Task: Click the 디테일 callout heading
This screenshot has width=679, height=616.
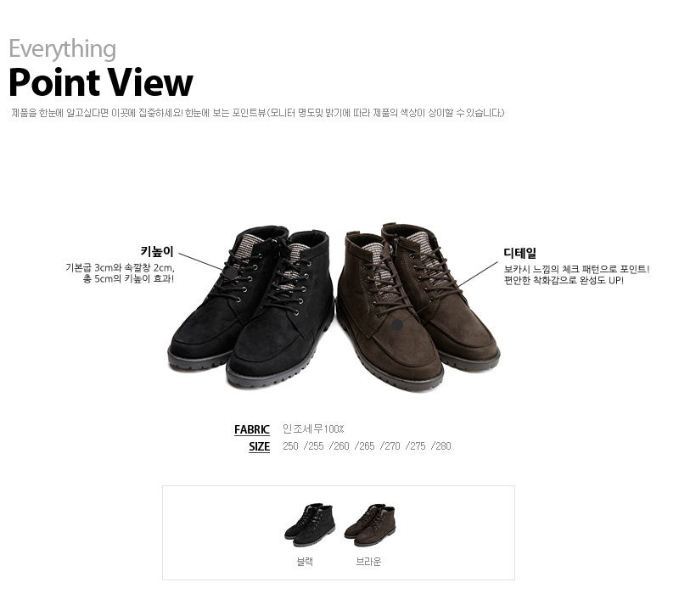Action: (519, 254)
